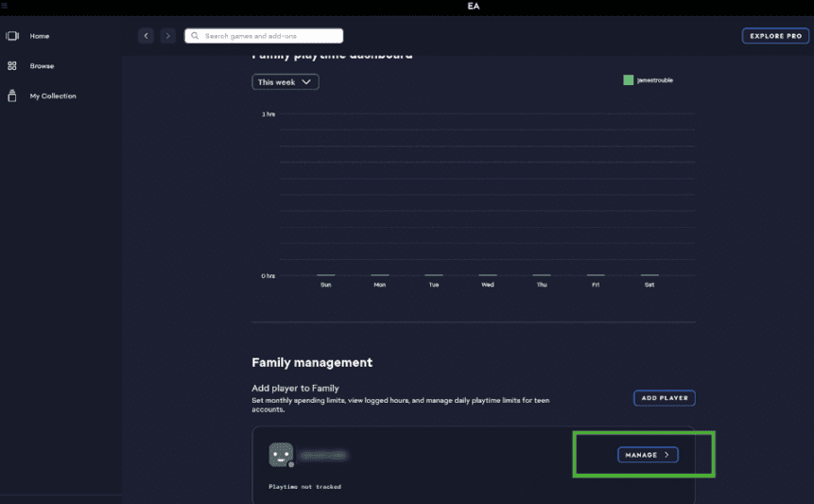Open My Collection menu item
The width and height of the screenshot is (814, 504).
tap(53, 96)
